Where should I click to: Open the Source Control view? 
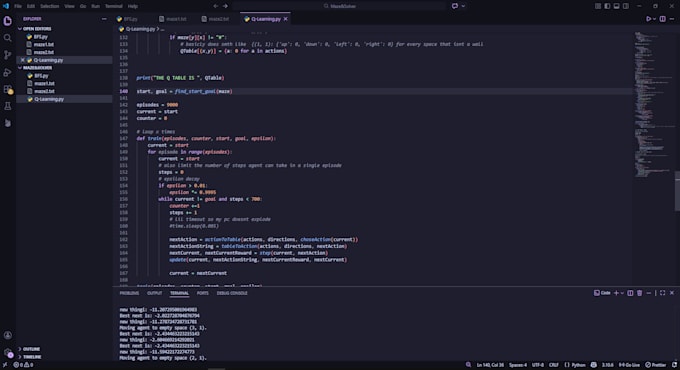pyautogui.click(x=7, y=55)
